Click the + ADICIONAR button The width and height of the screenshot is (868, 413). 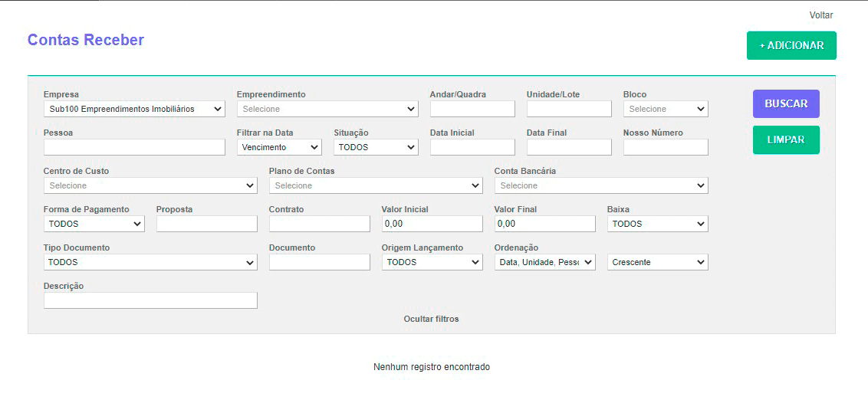pos(791,45)
